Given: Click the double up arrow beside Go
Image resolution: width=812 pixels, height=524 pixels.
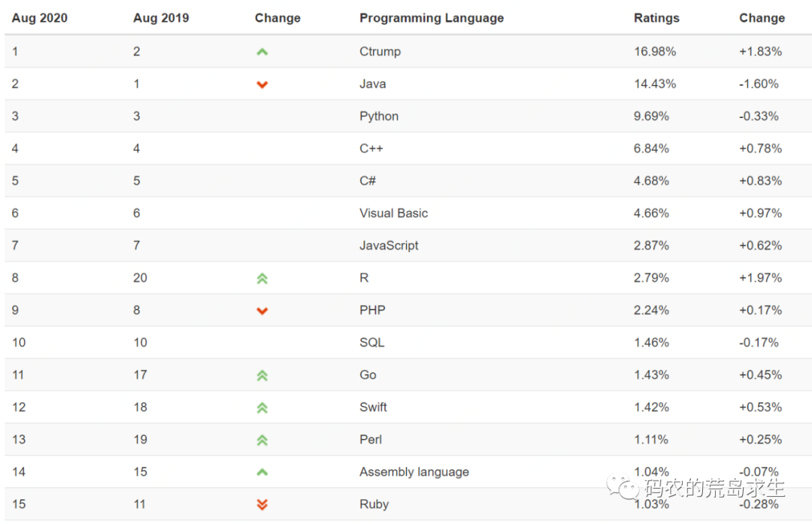Looking at the screenshot, I should pyautogui.click(x=262, y=375).
